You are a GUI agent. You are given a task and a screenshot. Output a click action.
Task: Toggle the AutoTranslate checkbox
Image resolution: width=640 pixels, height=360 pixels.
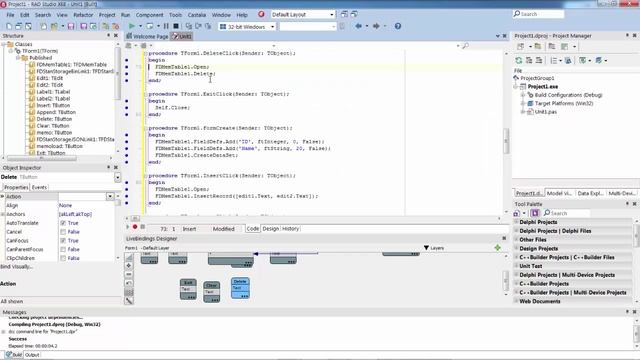coord(63,223)
